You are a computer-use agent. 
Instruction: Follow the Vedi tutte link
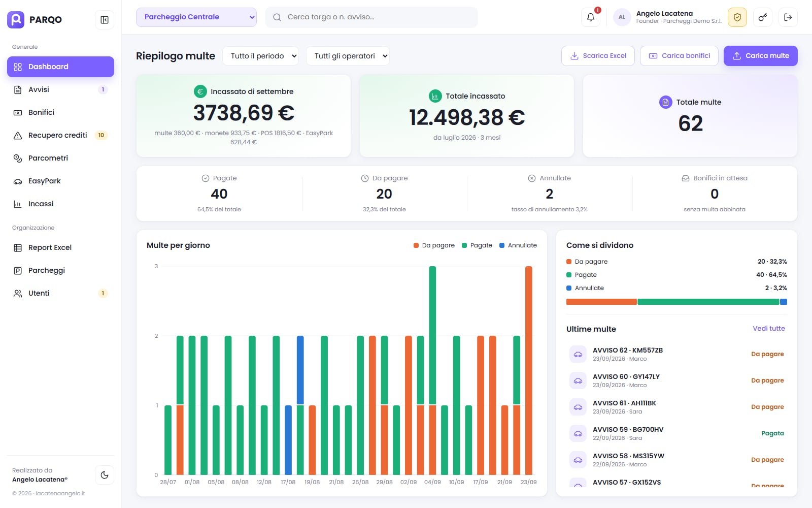(x=769, y=329)
